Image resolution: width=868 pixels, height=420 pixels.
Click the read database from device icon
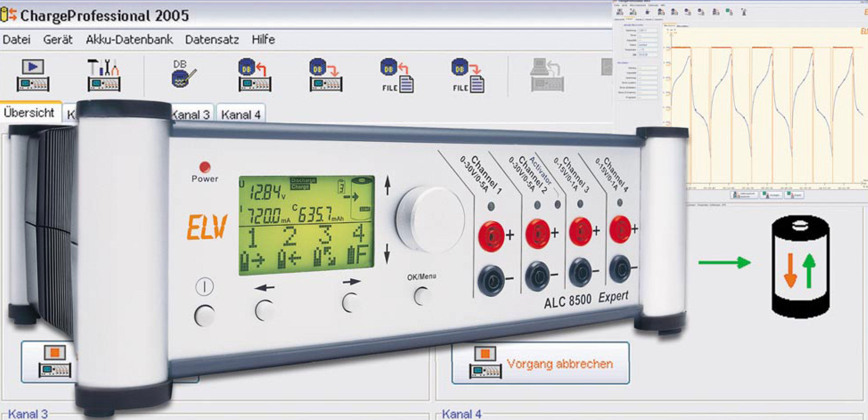[x=255, y=76]
